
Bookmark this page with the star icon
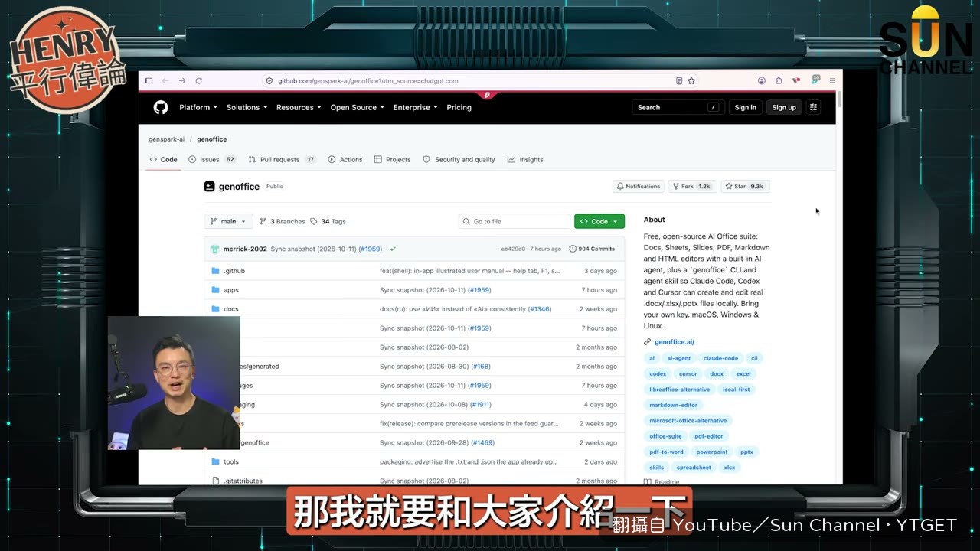(691, 80)
